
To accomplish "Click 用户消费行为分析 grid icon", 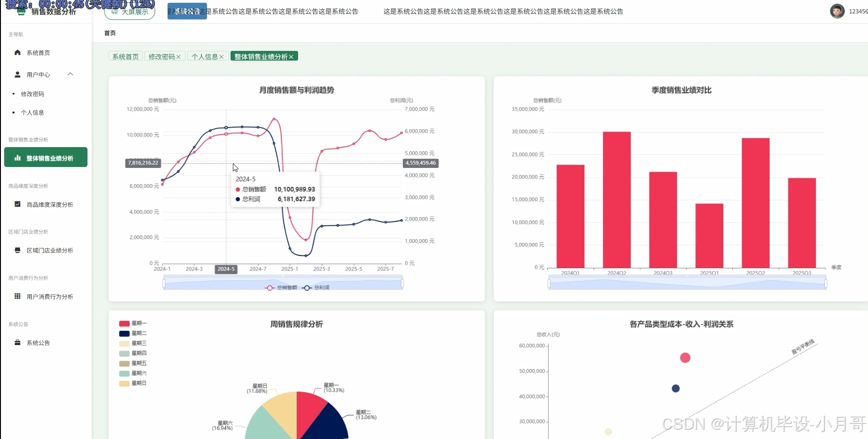I will tap(18, 296).
